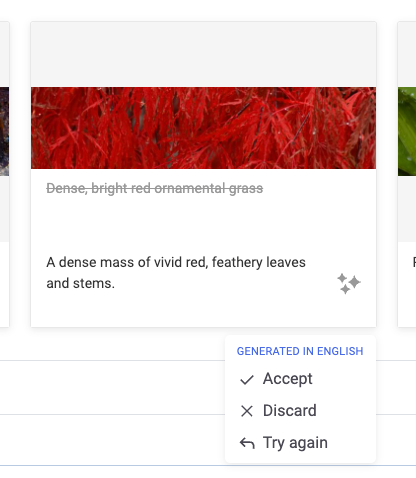Select the green leaf image card on the right

407,174
